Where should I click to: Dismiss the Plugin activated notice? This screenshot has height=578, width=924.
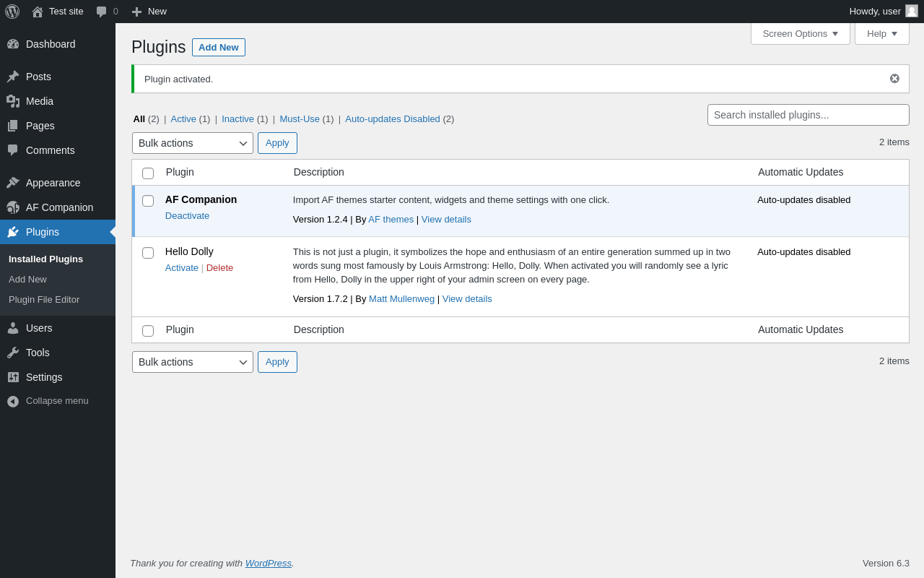click(x=894, y=79)
